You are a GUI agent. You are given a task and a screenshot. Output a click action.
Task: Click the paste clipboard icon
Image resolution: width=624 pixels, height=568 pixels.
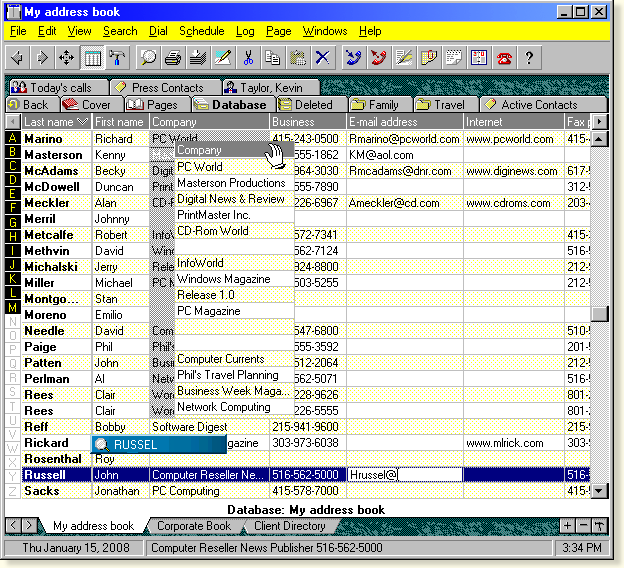coord(298,58)
